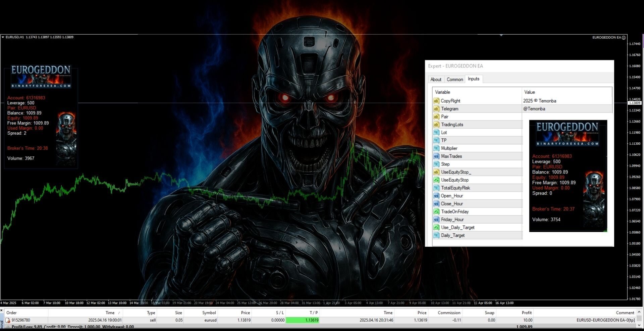This screenshot has height=331, width=644.
Task: Click the Value column header
Action: coord(567,92)
